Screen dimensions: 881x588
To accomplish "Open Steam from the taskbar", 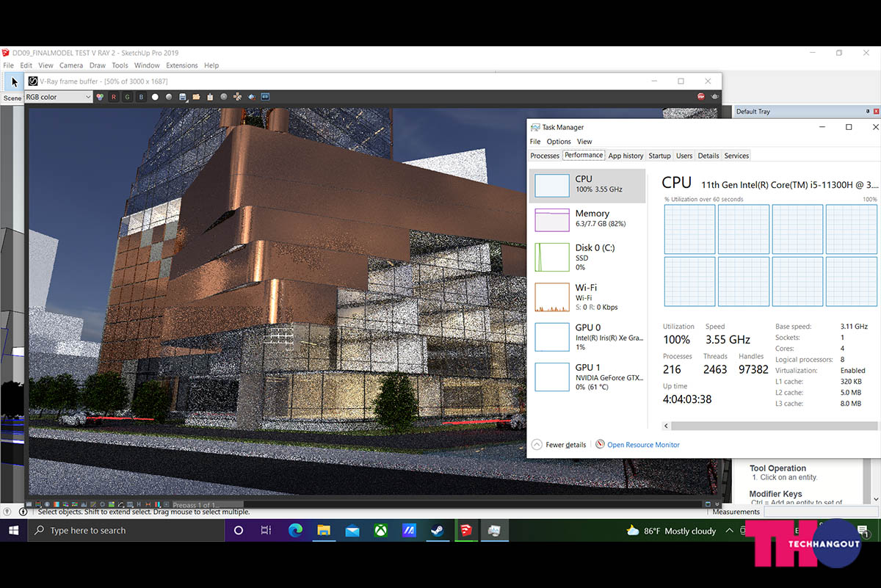I will tap(438, 531).
